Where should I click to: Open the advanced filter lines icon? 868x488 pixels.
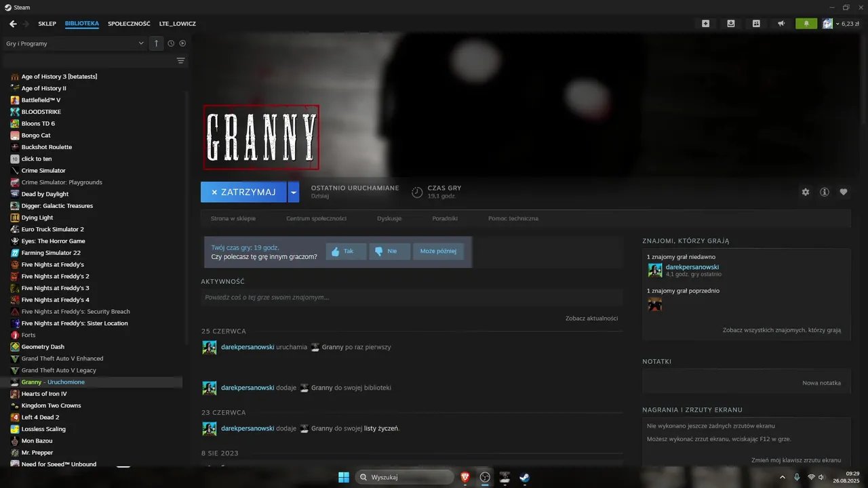(180, 61)
